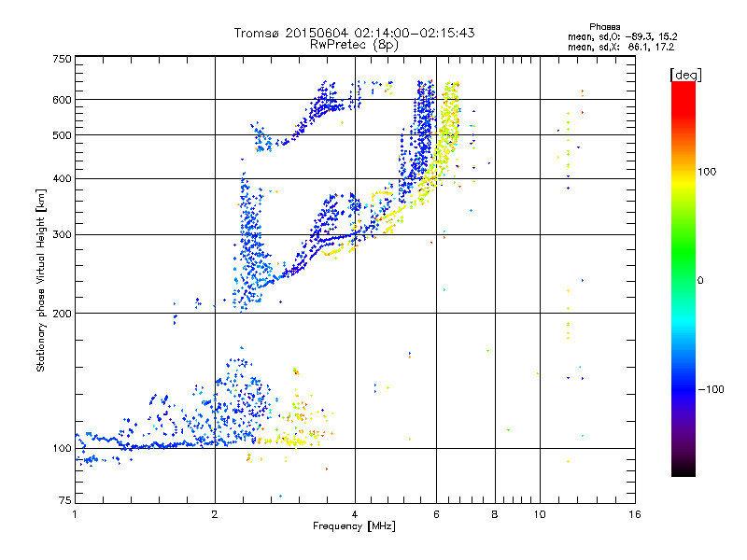Click the Phases header label
This screenshot has width=747, height=560.
tap(604, 27)
